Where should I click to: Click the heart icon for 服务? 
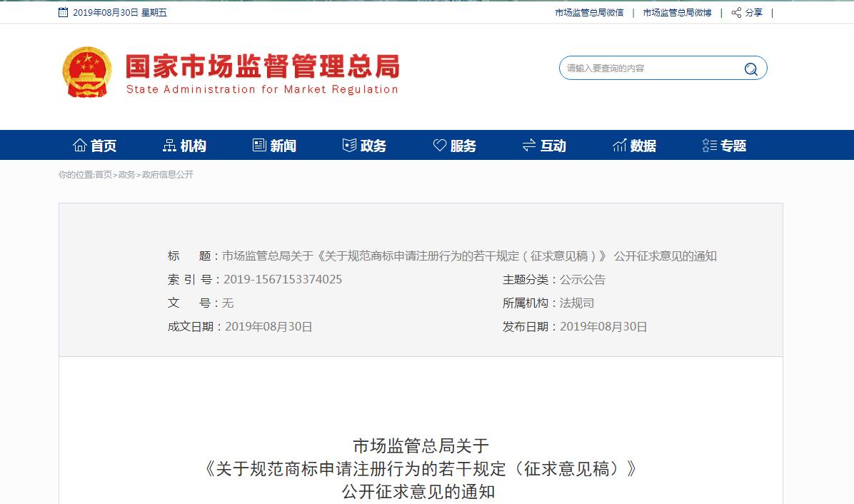[439, 146]
